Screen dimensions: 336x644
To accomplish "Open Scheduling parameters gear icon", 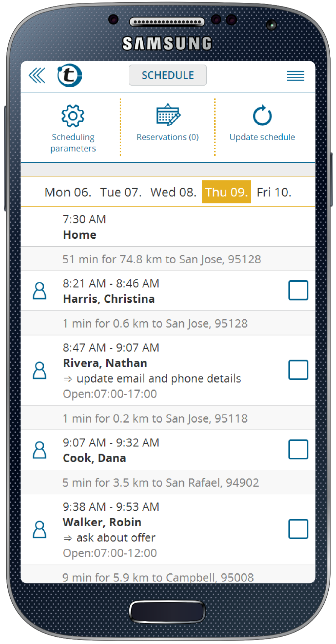I will click(73, 116).
